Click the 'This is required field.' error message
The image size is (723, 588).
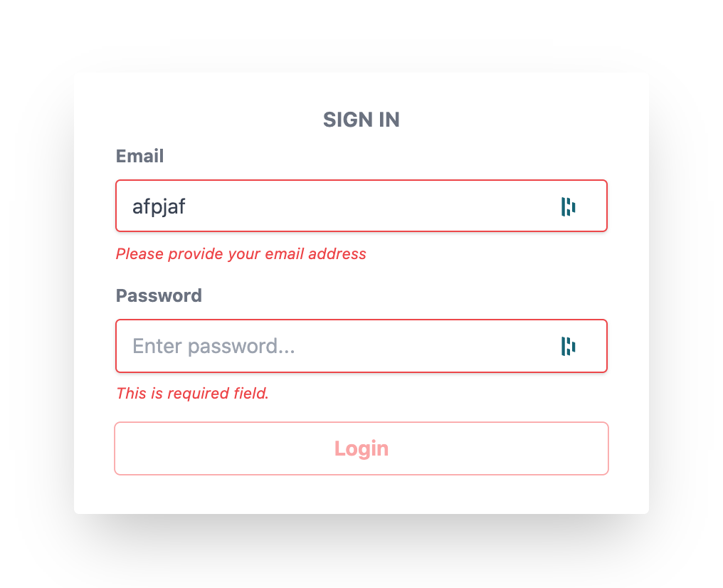[x=192, y=393]
